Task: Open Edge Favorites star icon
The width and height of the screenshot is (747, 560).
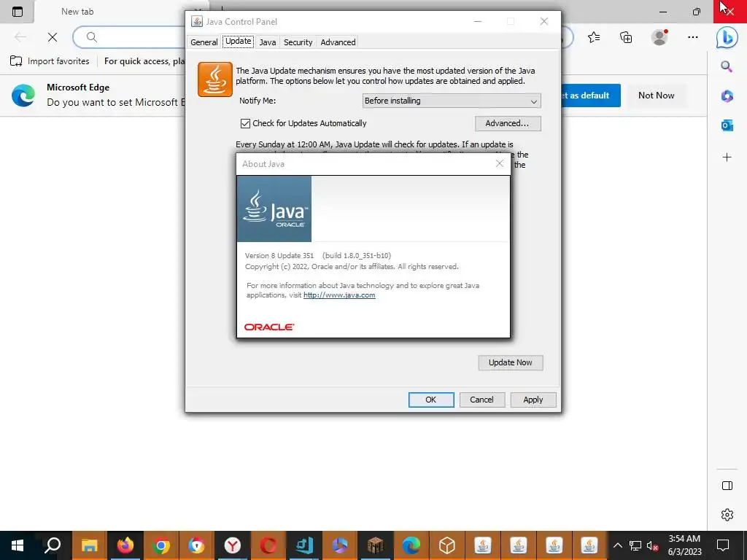Action: point(594,37)
